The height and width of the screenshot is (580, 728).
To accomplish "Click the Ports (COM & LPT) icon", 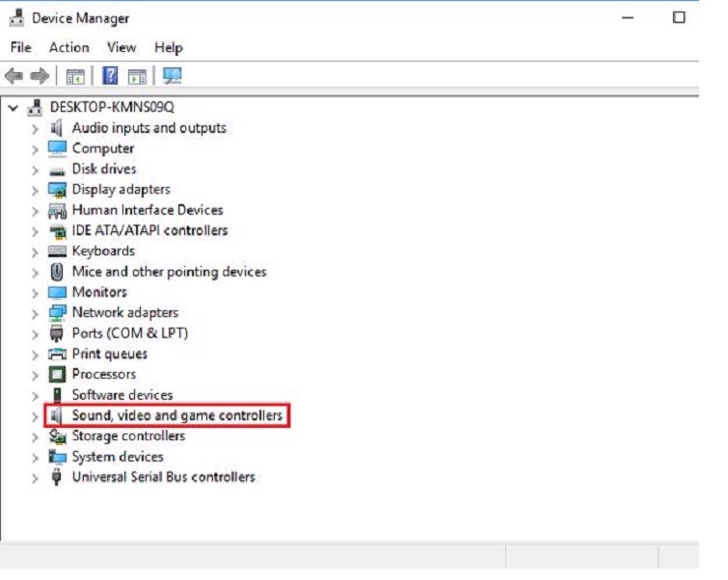I will 56,333.
